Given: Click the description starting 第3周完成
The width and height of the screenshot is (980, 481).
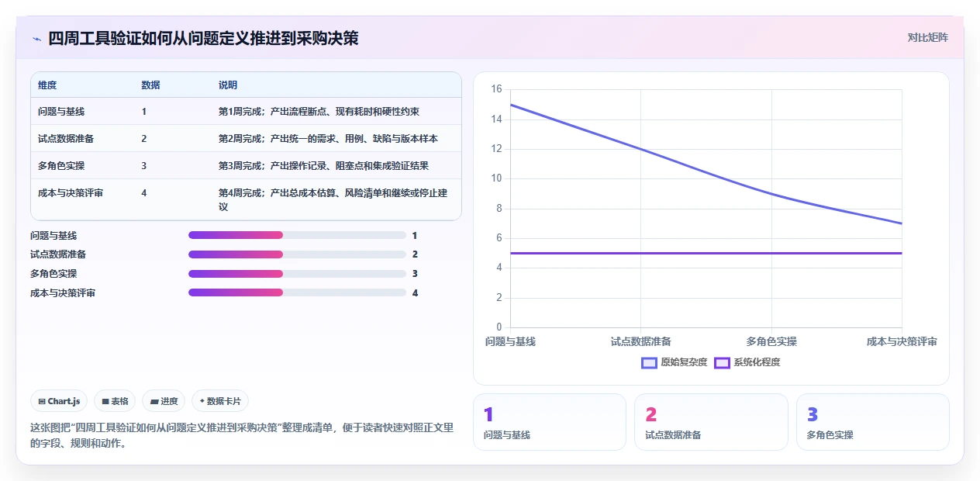Looking at the screenshot, I should pyautogui.click(x=323, y=166).
